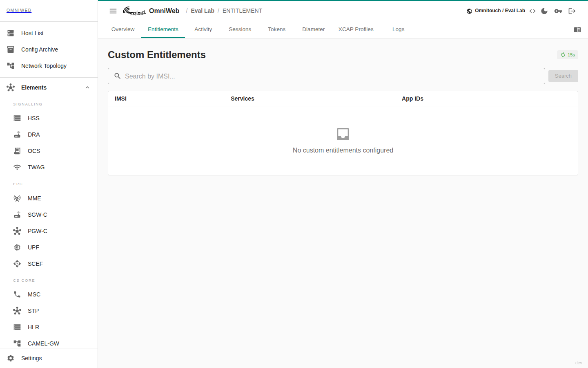
Task: Toggle dark mode moon icon
Action: coord(544,11)
